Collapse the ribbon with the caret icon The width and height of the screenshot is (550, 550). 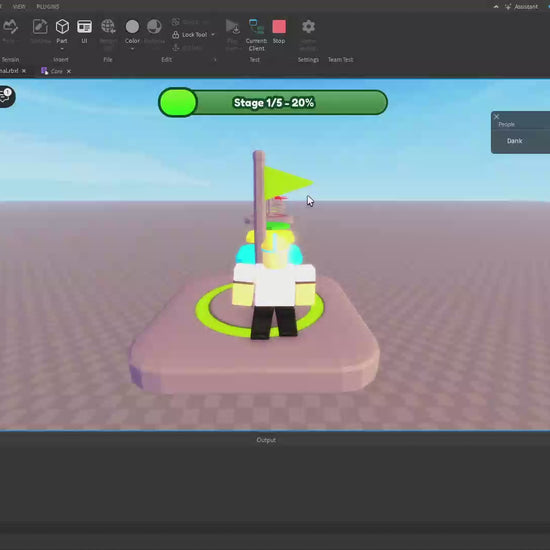point(496,7)
